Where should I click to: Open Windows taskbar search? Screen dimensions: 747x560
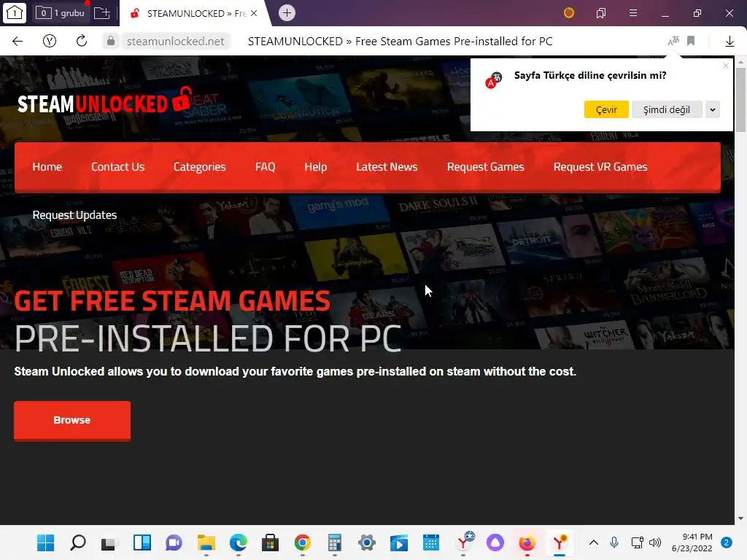coord(77,542)
